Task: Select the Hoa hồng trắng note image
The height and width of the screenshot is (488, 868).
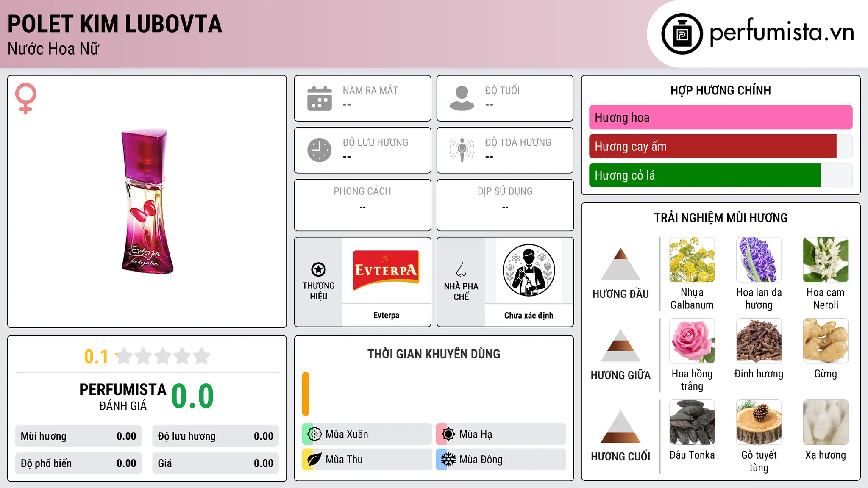Action: (x=692, y=341)
